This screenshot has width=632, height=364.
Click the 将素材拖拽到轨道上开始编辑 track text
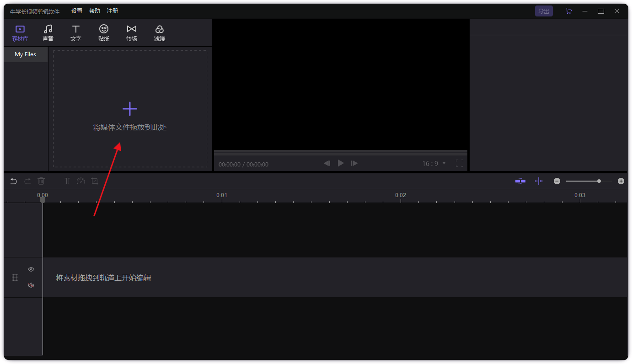[103, 278]
